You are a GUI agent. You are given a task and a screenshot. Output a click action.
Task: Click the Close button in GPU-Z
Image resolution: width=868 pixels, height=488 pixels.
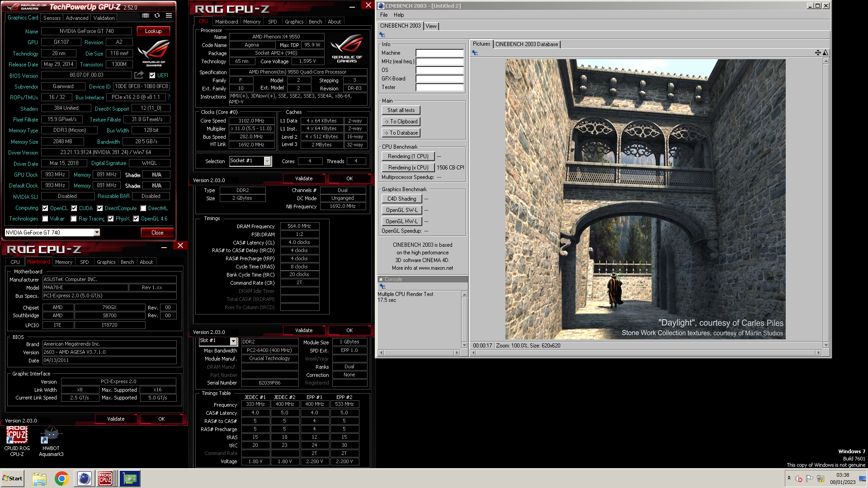tap(157, 233)
